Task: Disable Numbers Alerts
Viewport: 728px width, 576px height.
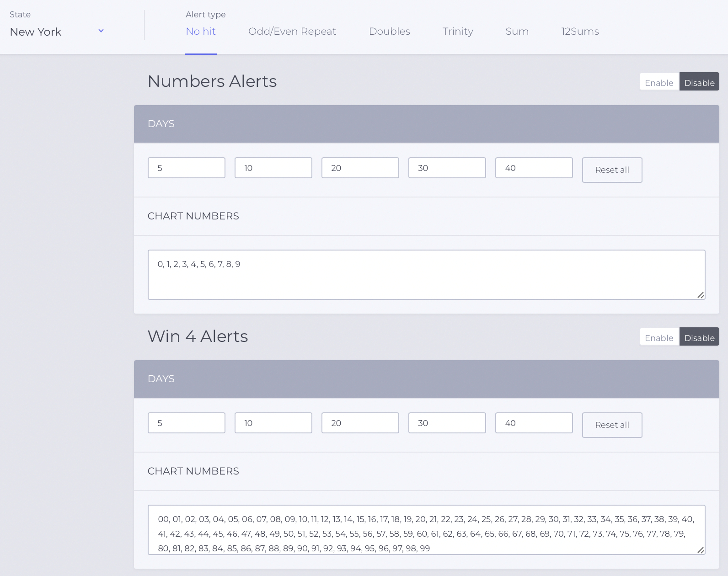Action: (699, 82)
